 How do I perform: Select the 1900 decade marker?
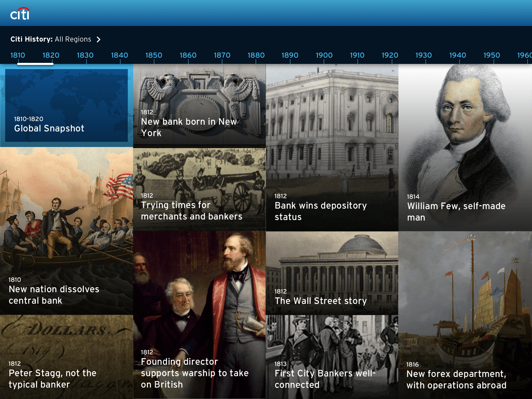[324, 55]
